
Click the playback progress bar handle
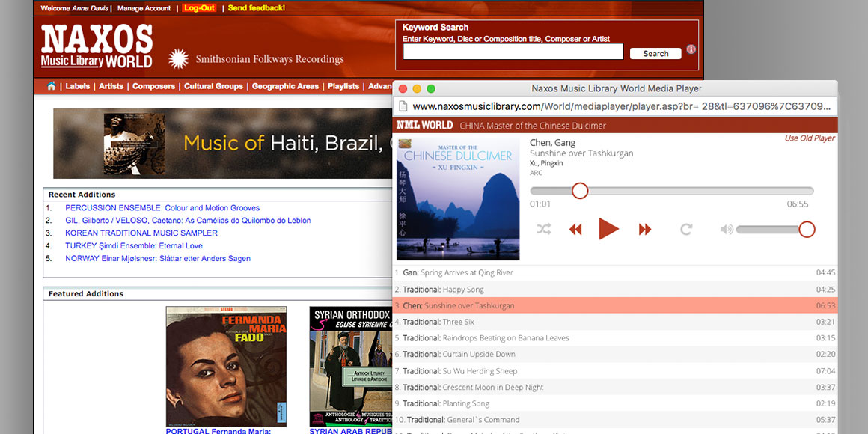point(580,191)
